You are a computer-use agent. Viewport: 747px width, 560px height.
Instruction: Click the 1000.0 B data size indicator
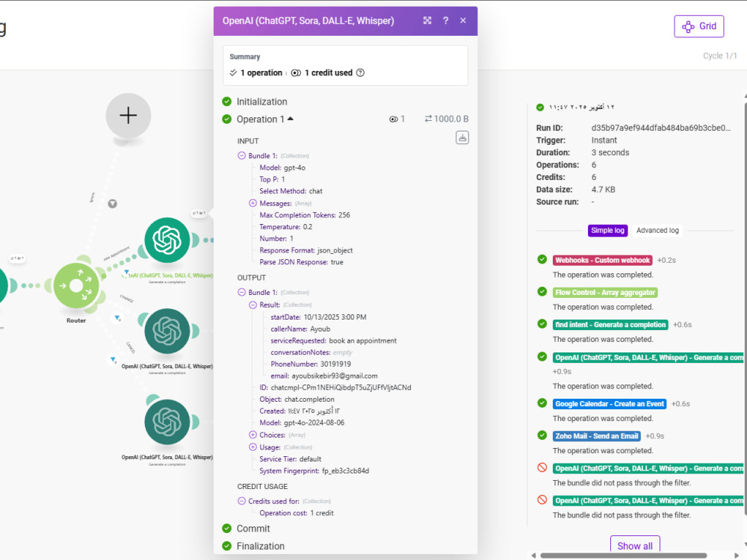447,119
